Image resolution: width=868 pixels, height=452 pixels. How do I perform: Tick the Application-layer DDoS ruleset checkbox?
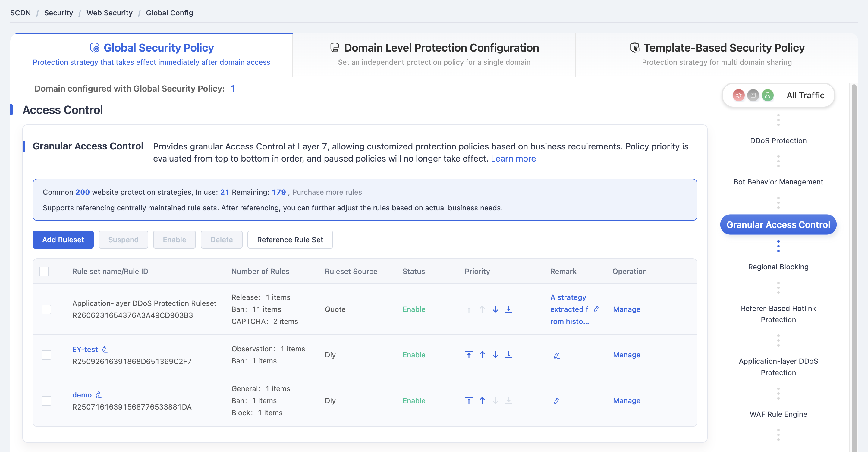click(46, 309)
